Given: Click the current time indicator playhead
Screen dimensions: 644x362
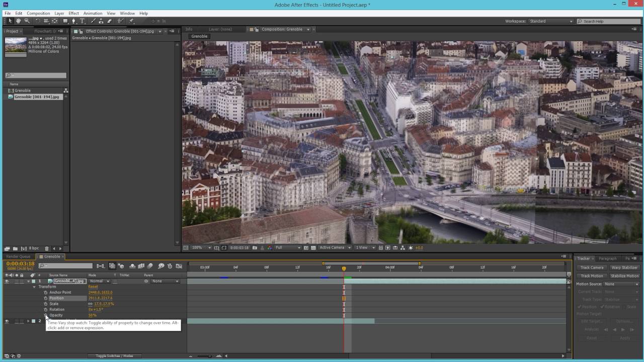Looking at the screenshot, I should [x=344, y=268].
